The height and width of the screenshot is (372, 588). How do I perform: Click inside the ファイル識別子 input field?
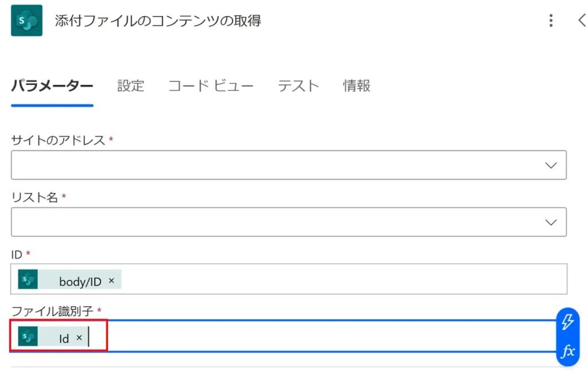click(322, 336)
